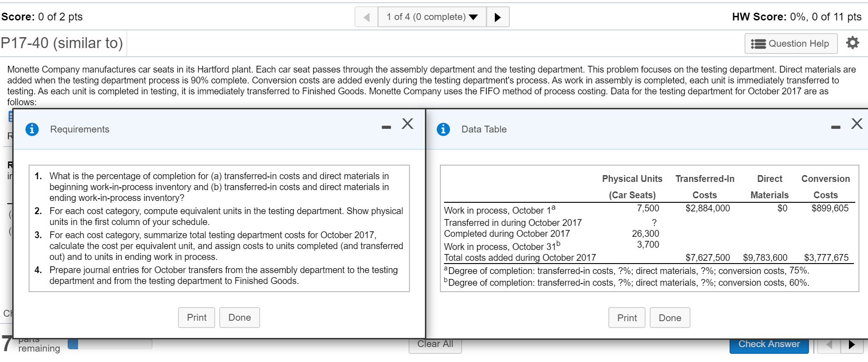868x362 pixels.
Task: Click the $7,627,500 transferred-in cost cell
Action: point(708,258)
